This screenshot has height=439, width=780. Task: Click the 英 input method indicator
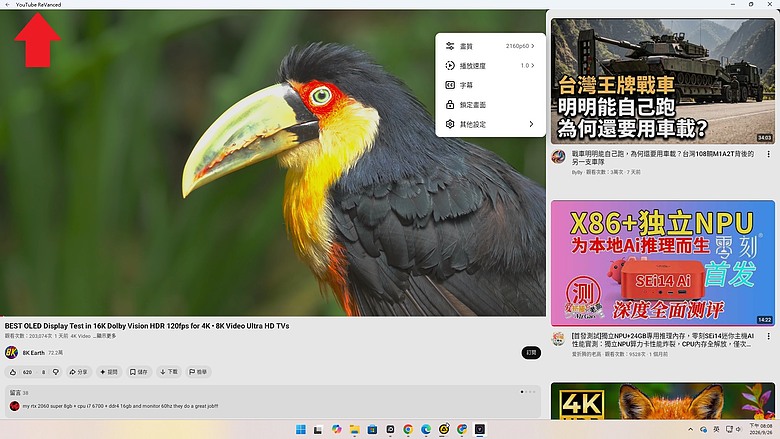716,429
